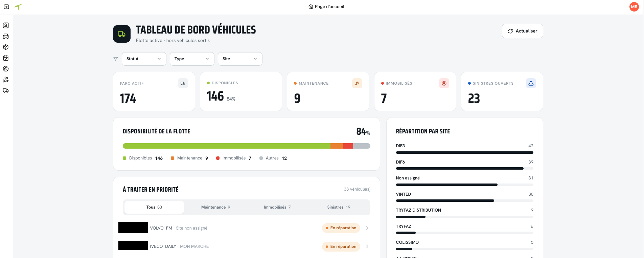The image size is (644, 258).
Task: Click the Disponibles 146 legend item
Action: pyautogui.click(x=143, y=158)
